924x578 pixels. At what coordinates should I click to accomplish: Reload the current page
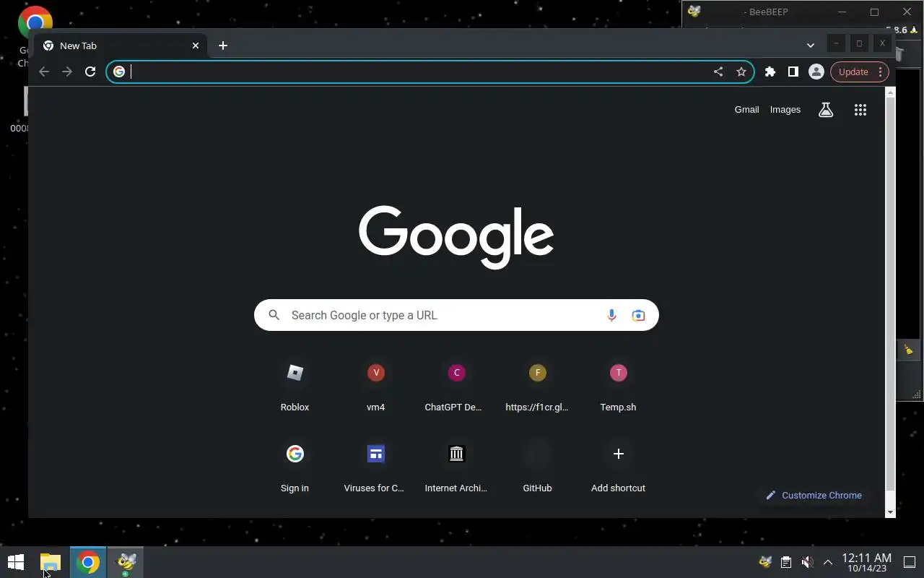tap(90, 72)
